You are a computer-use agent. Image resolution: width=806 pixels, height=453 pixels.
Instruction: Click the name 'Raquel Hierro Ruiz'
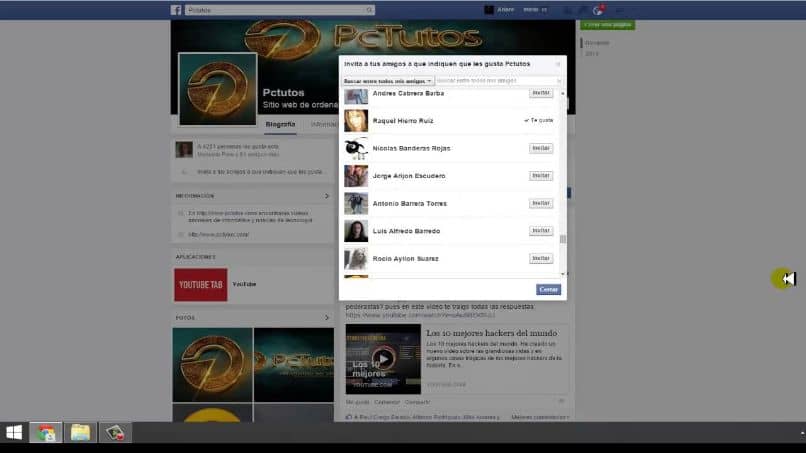[403, 121]
